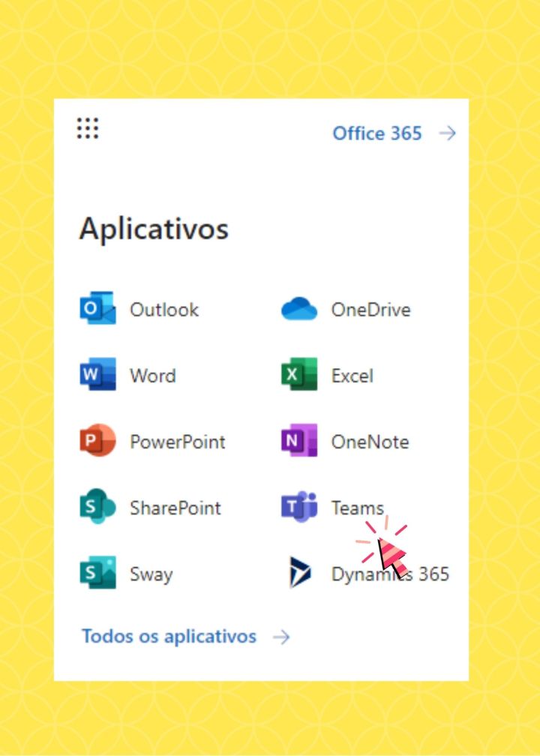540x756 pixels.
Task: Click the green Excel icon
Action: [299, 375]
